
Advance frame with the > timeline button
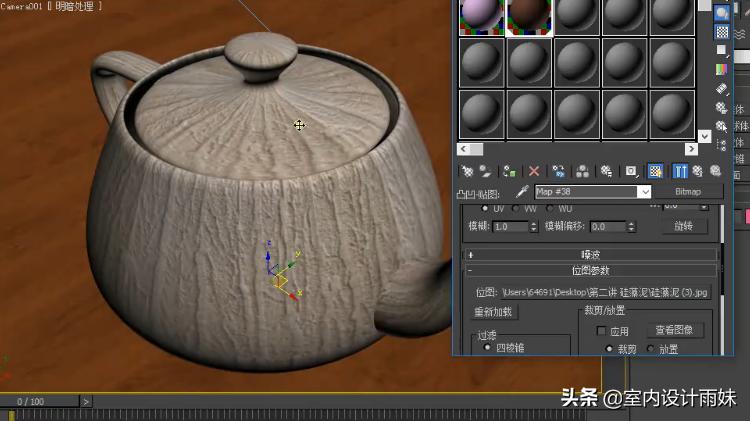[86, 401]
